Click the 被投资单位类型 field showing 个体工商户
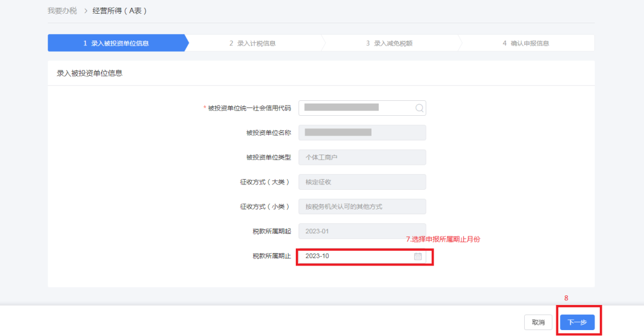The width and height of the screenshot is (644, 336). tap(362, 157)
